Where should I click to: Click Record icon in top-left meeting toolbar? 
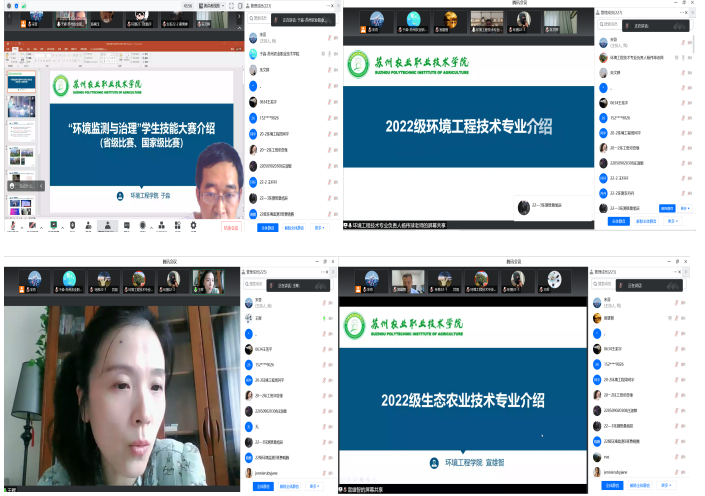coord(143,225)
